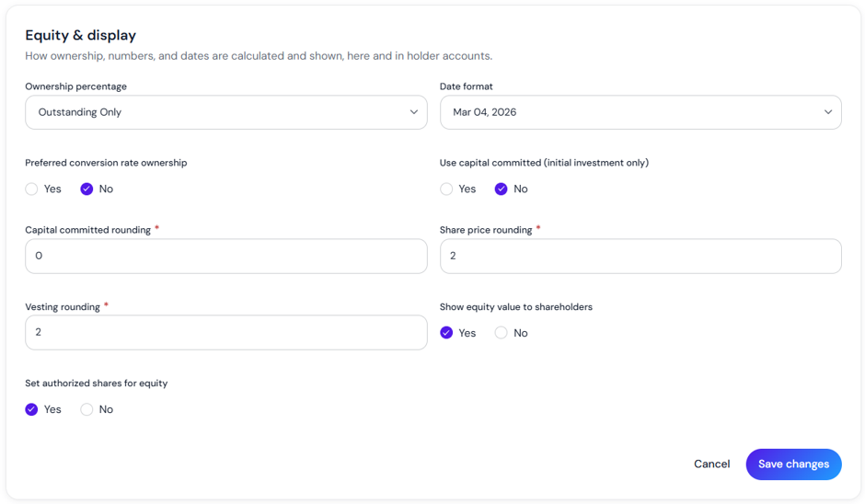Select Yes for Show equity value to shareholders

click(446, 333)
